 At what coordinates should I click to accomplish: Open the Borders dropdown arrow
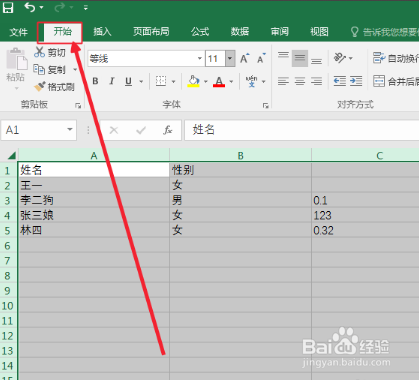173,81
